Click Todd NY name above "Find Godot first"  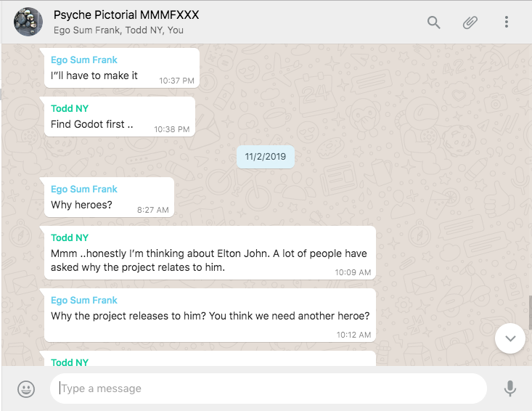tap(70, 109)
